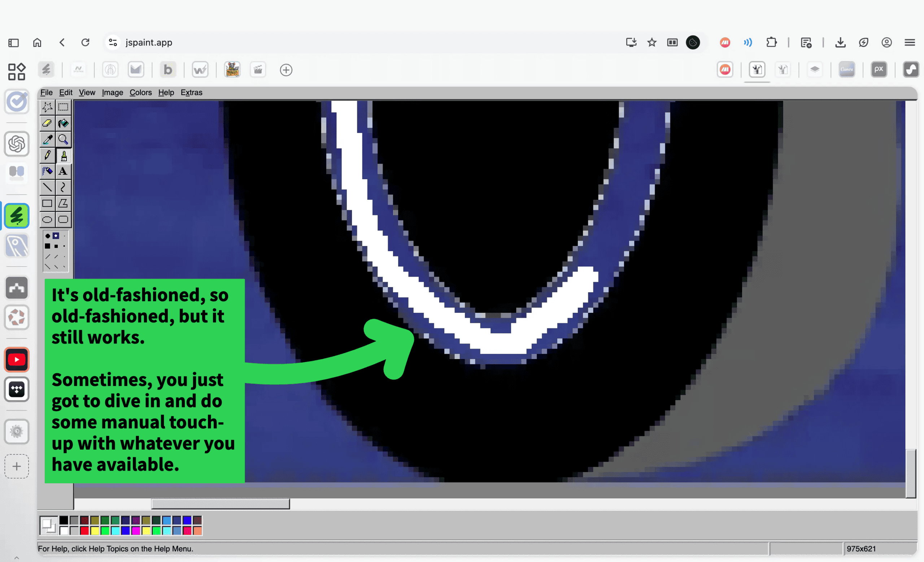Activate the Pick Color eyedropper tool
Viewport: 924px width, 562px height.
click(47, 139)
